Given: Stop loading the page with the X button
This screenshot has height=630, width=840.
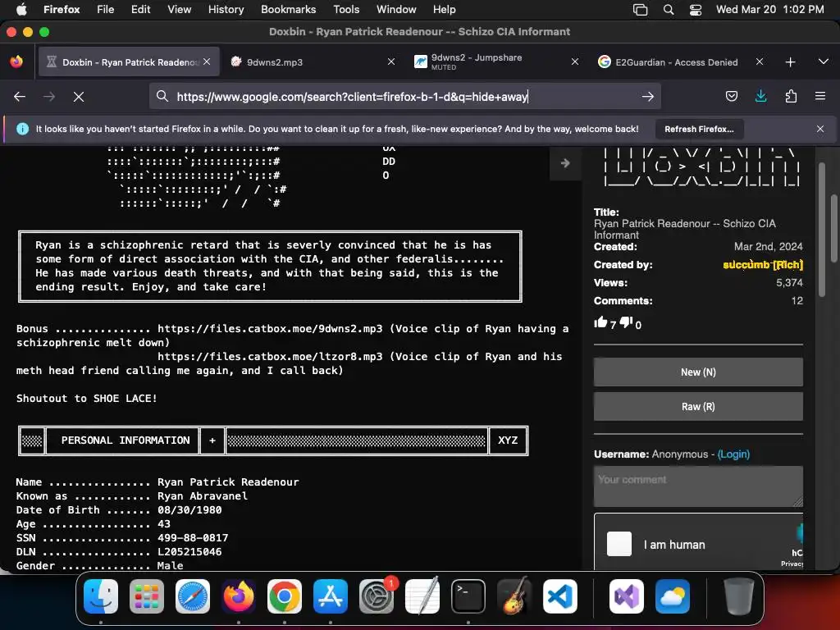Looking at the screenshot, I should click(x=79, y=97).
